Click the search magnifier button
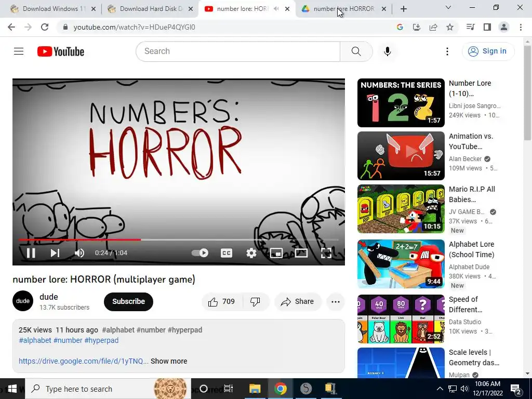Screen dimensions: 532x399 coord(356,51)
